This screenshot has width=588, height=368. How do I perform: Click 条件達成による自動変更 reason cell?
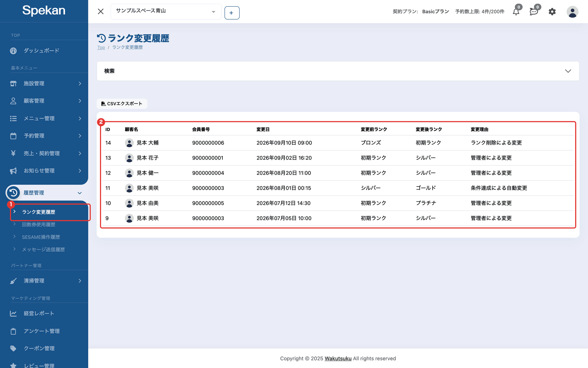[x=499, y=188]
